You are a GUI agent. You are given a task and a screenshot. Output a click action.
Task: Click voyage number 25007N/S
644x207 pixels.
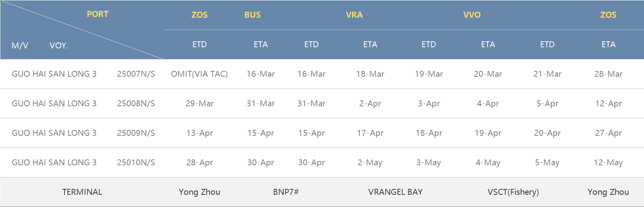click(x=136, y=74)
